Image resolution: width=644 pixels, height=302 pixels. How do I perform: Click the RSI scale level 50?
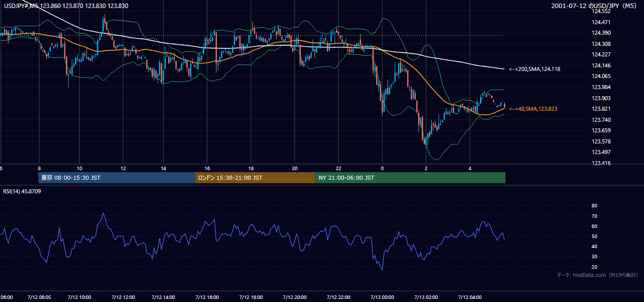click(594, 236)
